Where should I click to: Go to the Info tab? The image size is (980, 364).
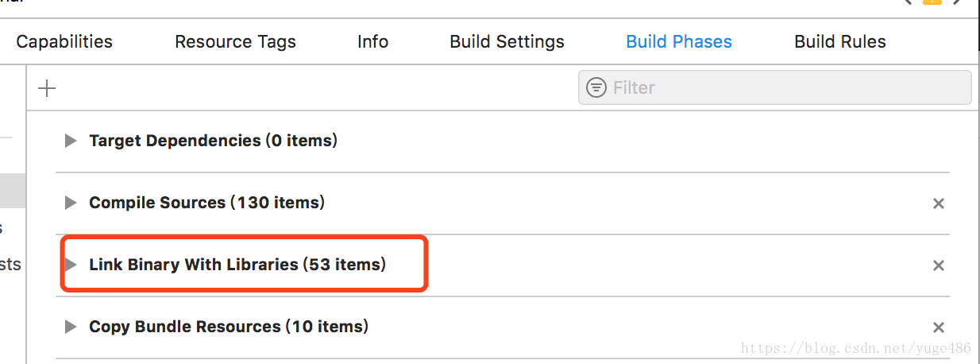[372, 42]
